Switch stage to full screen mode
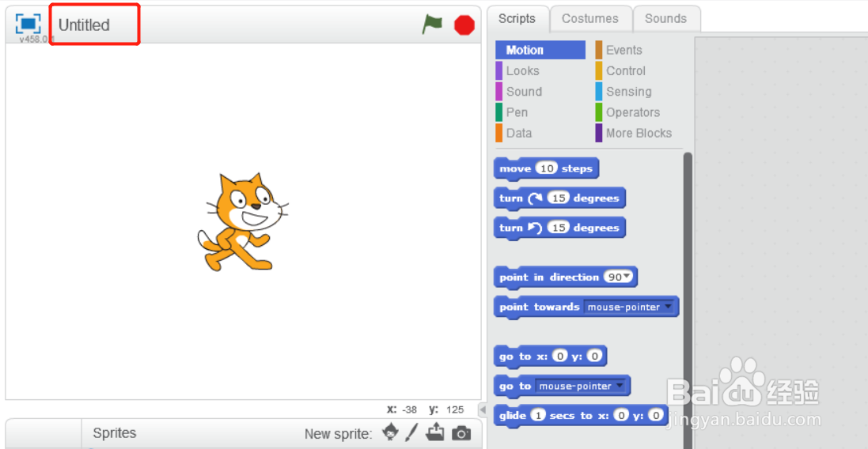The width and height of the screenshot is (868, 449). click(x=28, y=24)
